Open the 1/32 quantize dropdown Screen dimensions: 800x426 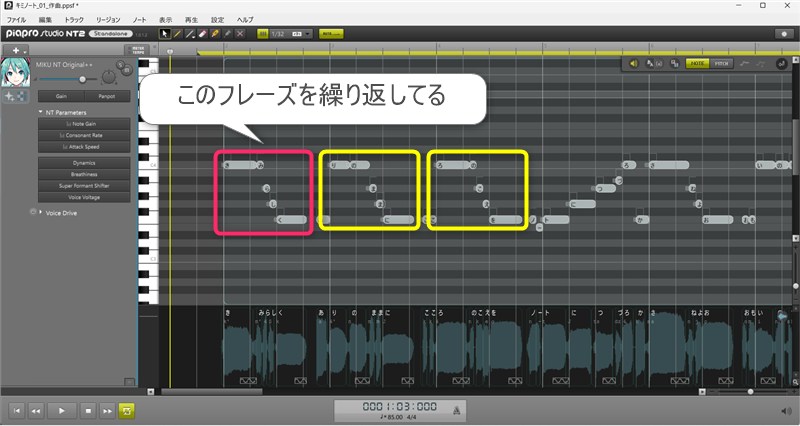[291, 34]
